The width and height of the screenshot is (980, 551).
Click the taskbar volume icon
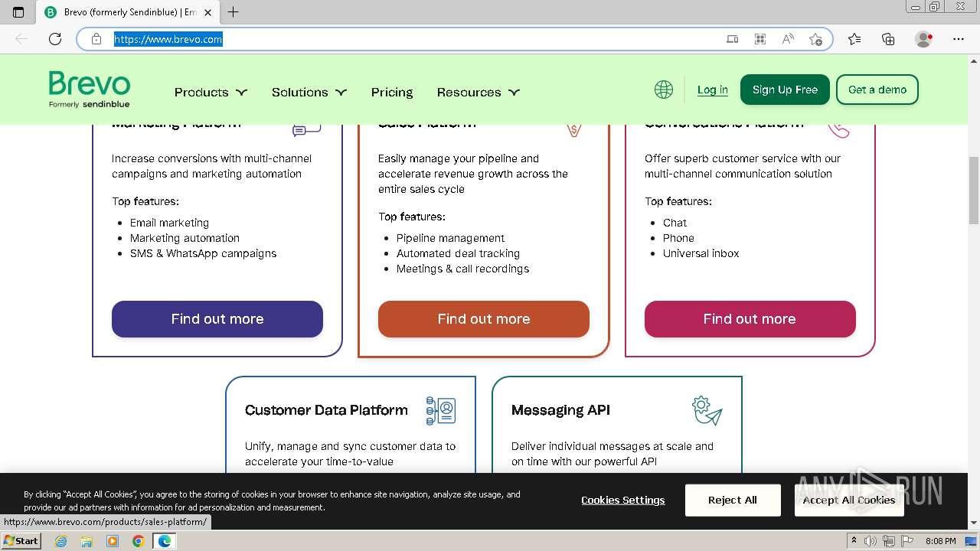[871, 541]
